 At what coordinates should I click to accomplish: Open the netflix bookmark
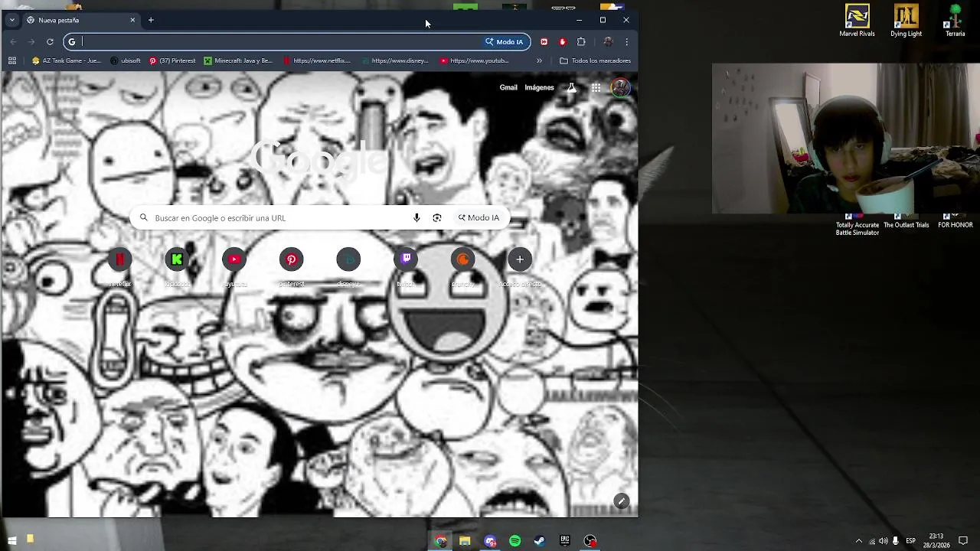click(x=317, y=60)
